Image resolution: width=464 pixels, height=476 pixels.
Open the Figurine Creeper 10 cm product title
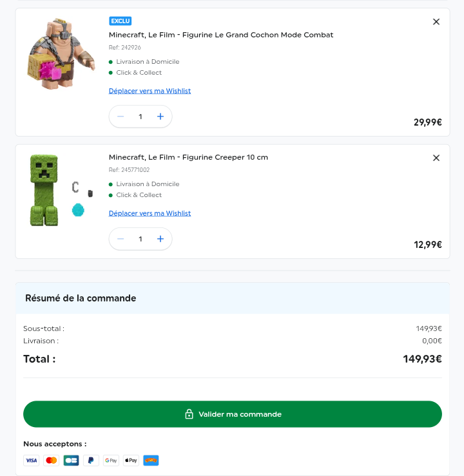tap(188, 157)
